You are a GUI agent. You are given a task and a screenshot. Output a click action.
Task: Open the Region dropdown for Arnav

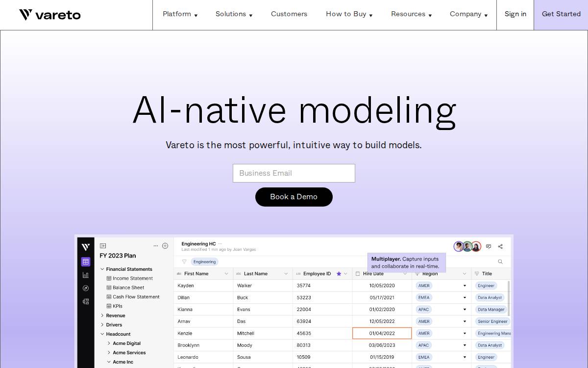pos(465,321)
